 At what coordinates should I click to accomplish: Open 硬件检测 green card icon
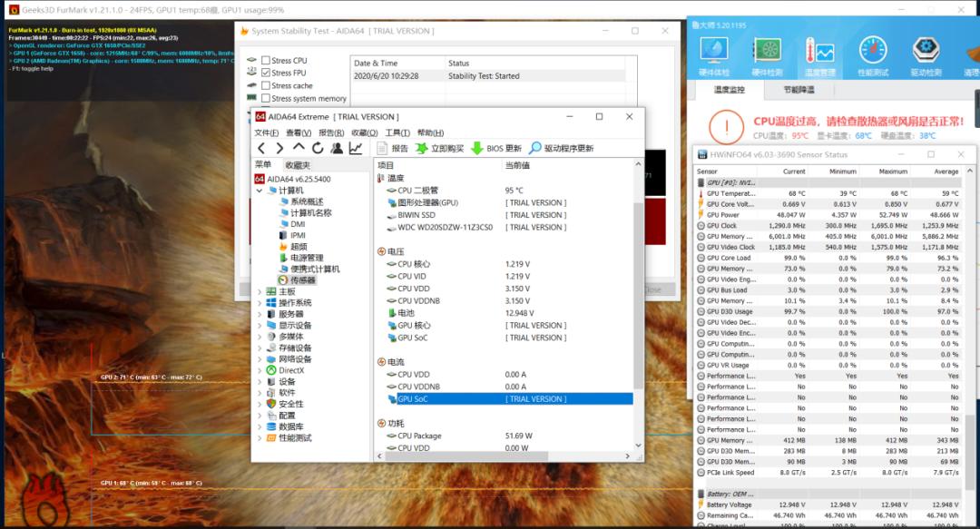[x=767, y=56]
